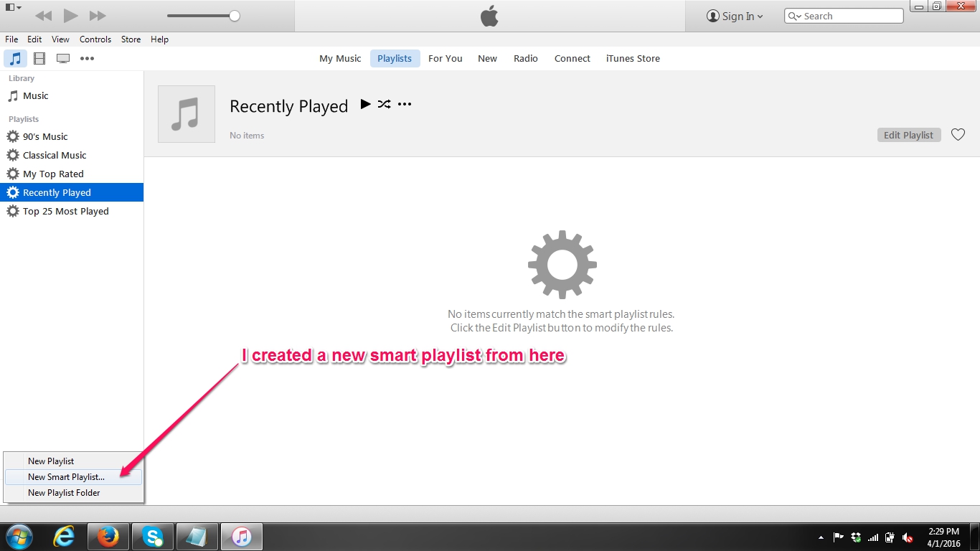Click the large gear placeholder icon
The width and height of the screenshot is (980, 551).
(x=562, y=264)
